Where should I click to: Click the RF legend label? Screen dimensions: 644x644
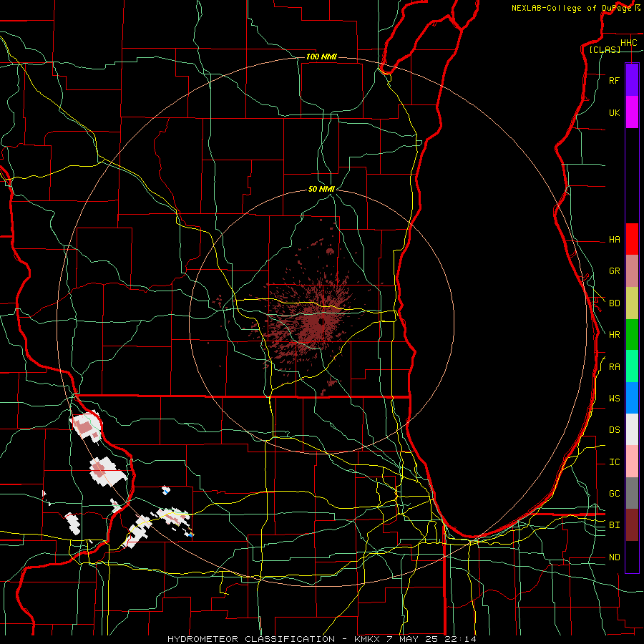coord(614,81)
